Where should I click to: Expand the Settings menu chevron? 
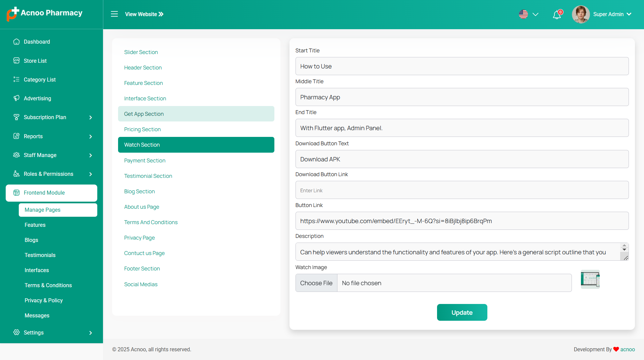coord(91,333)
